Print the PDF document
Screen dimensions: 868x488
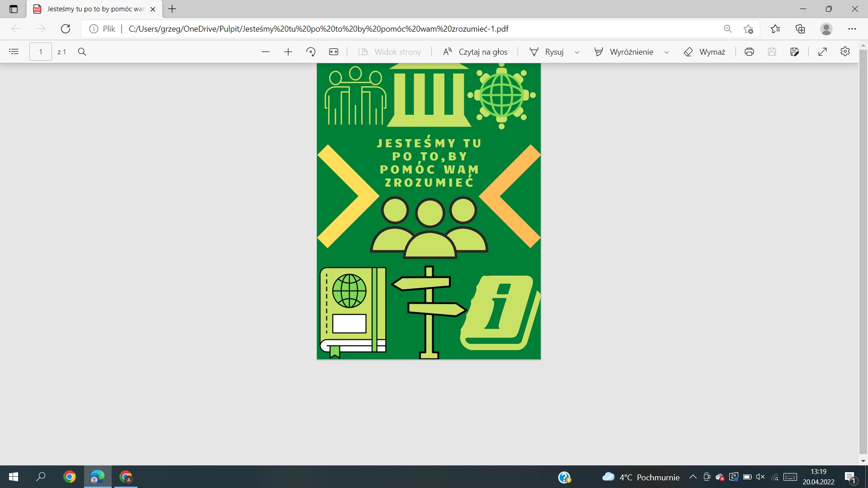tap(749, 52)
